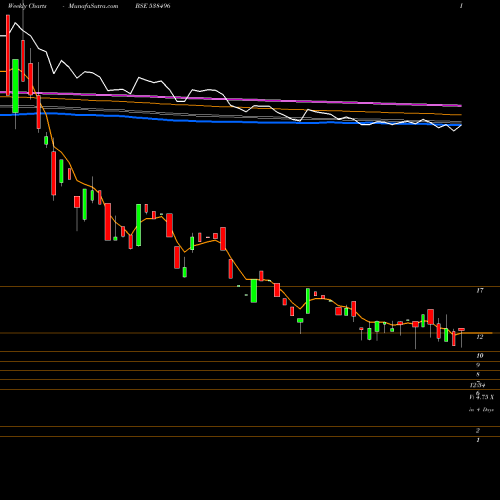The height and width of the screenshot is (500, 500).
Task: Click the price axis label 9
Action: [478, 365]
